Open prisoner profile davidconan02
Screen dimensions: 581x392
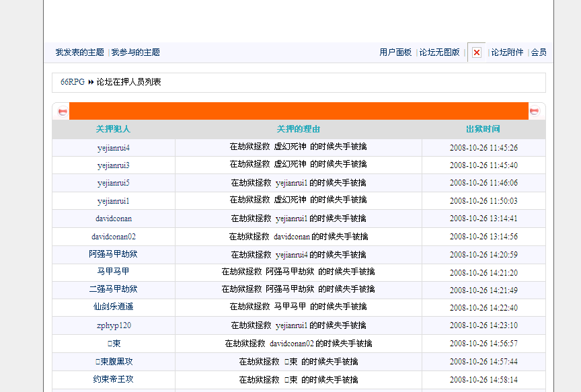pyautogui.click(x=114, y=237)
